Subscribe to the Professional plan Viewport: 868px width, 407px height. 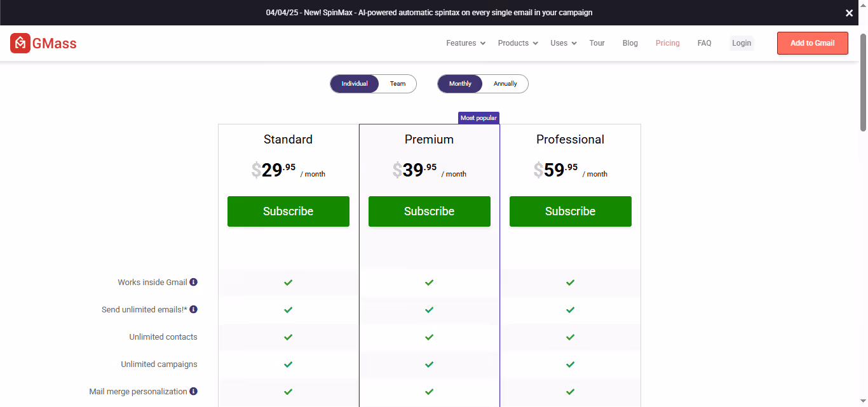point(571,211)
